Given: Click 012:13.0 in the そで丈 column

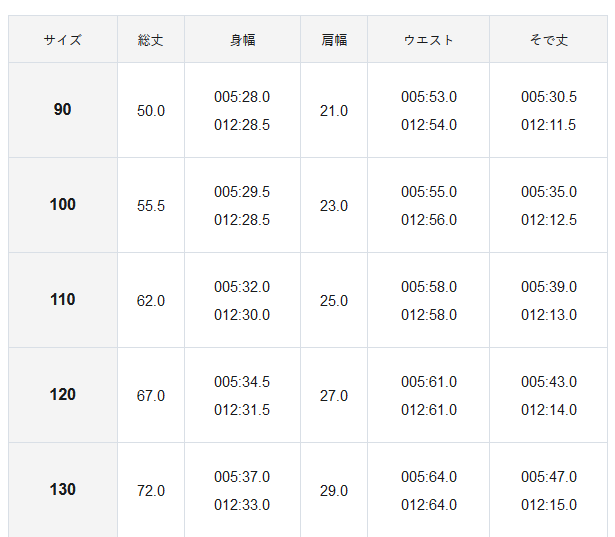Looking at the screenshot, I should [x=549, y=315].
